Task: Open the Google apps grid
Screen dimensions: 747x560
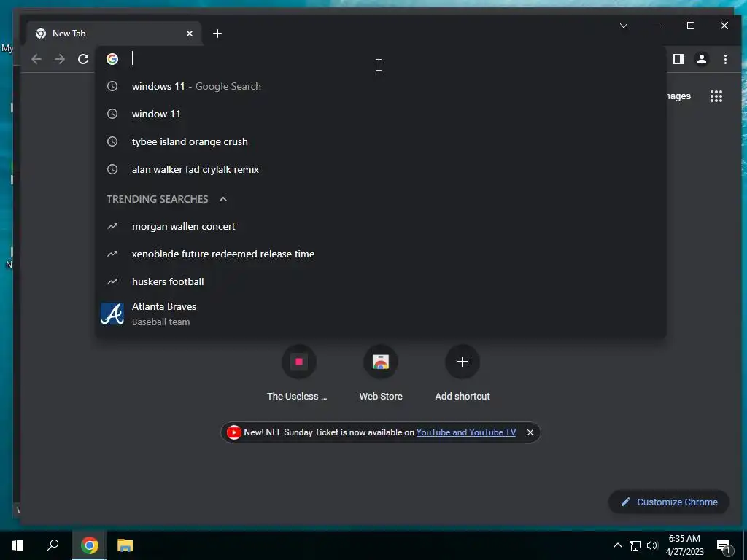Action: click(716, 96)
